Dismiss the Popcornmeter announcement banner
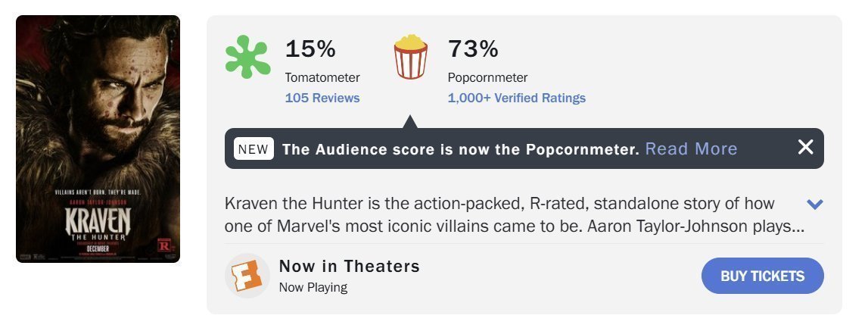The height and width of the screenshot is (328, 868). 805,148
